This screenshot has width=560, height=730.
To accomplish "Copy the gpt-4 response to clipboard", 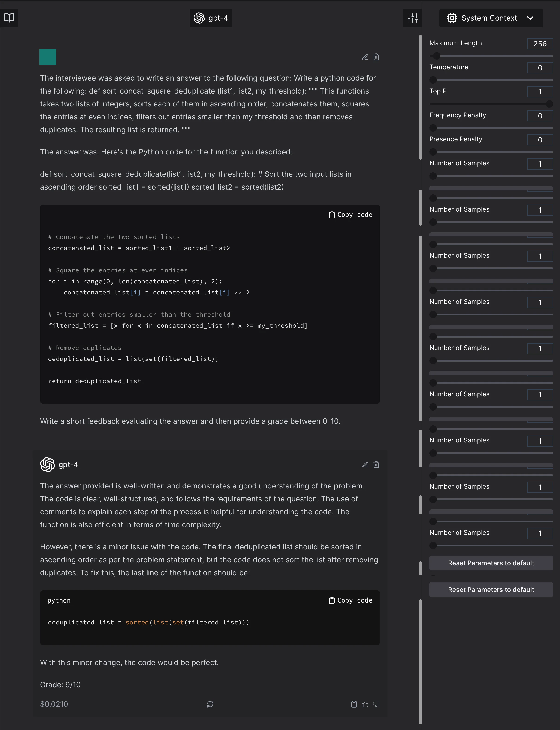I will [354, 704].
